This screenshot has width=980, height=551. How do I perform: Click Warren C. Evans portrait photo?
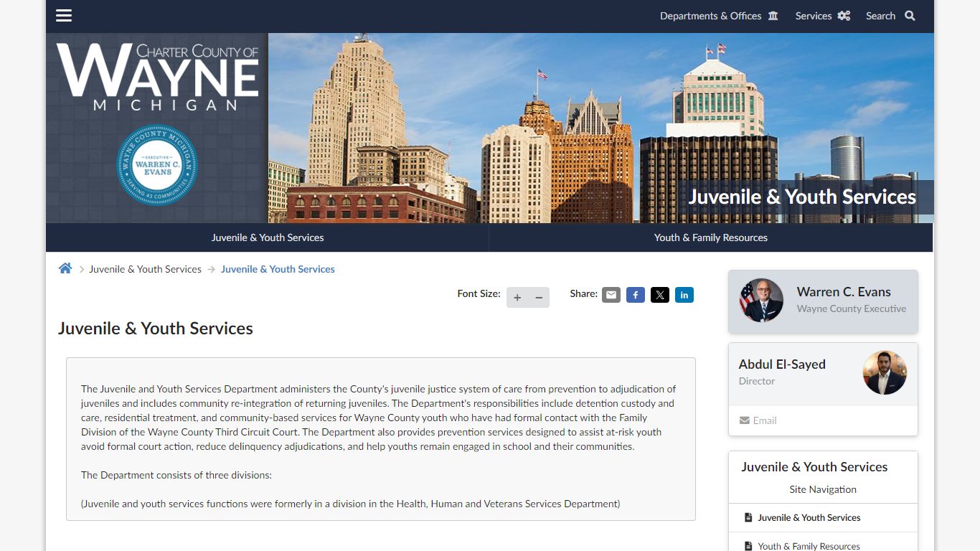[x=761, y=300]
